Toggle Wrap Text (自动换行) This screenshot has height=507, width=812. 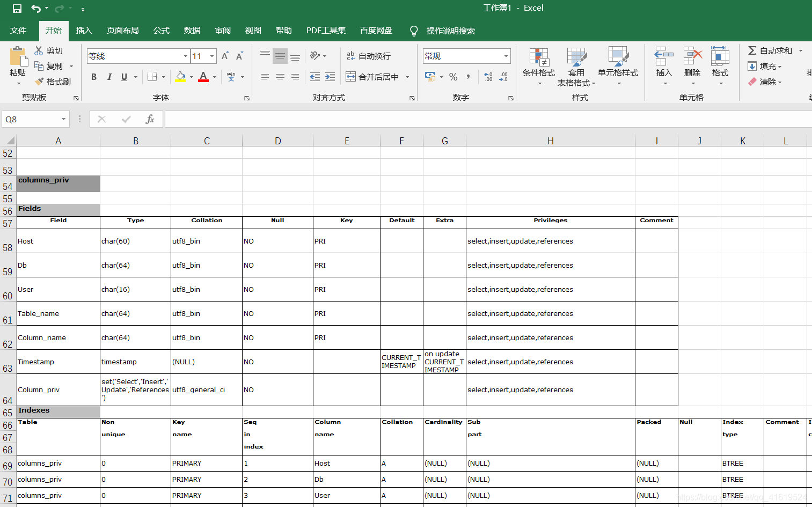click(369, 56)
